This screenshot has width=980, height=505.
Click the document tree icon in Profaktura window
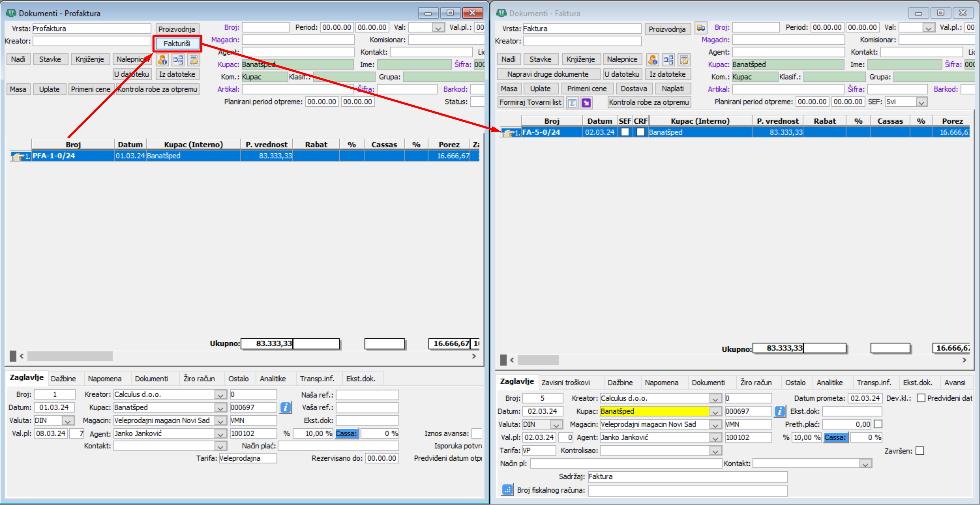tap(178, 60)
